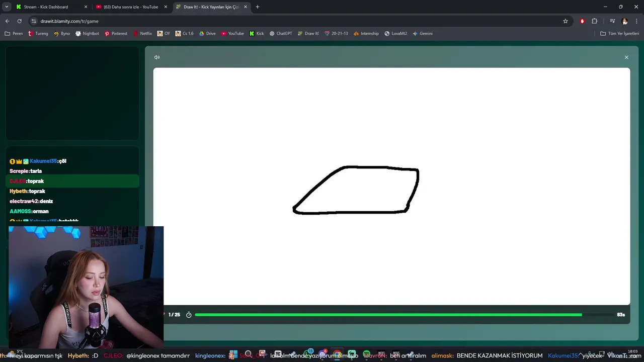The image size is (644, 362).
Task: Open the taskbar Search magnifier icon
Action: coord(248,355)
